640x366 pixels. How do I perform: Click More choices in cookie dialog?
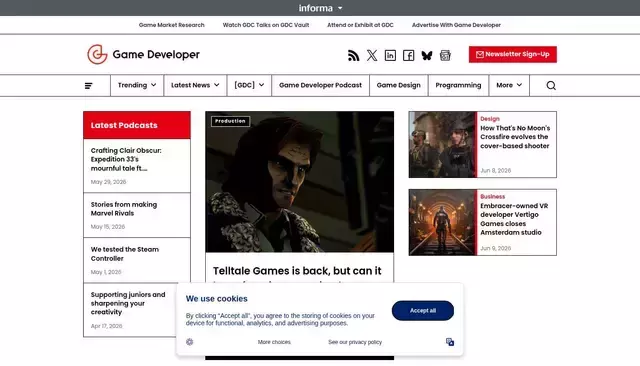pos(274,342)
